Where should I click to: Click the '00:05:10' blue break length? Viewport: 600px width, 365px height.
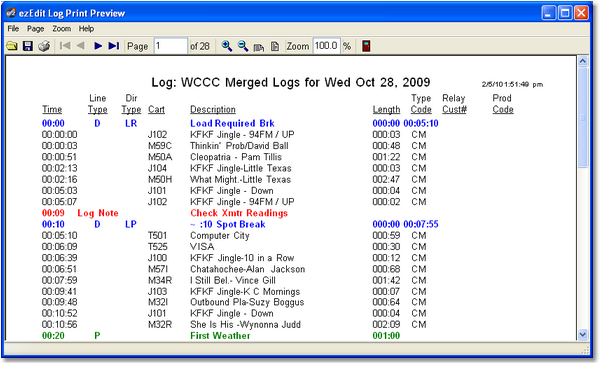pos(421,123)
